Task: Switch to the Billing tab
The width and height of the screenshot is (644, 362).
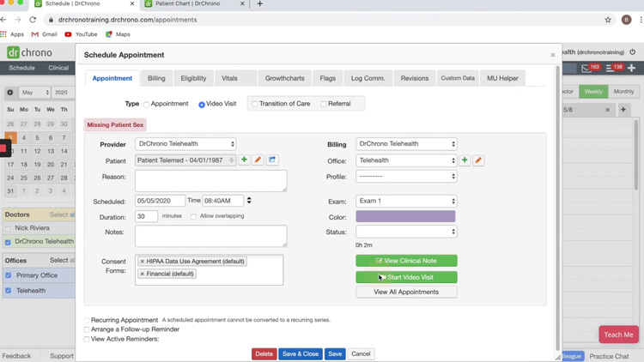Action: 156,78
